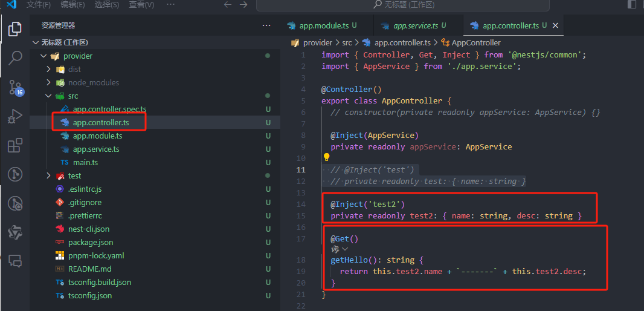Close the app.controller.ts tab
644x311 pixels.
(x=555, y=25)
